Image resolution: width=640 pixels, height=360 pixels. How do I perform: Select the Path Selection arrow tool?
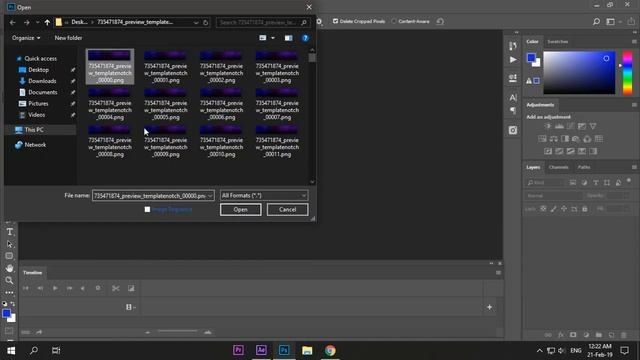tap(9, 244)
